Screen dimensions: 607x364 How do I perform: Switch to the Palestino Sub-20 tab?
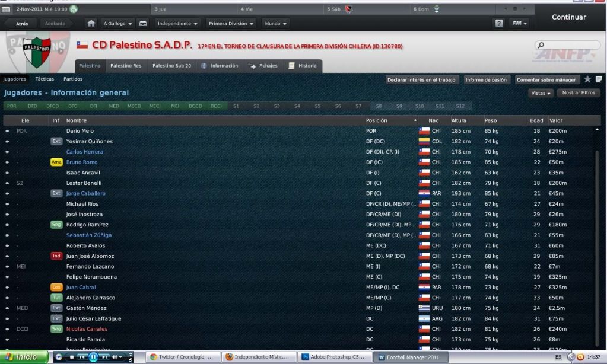(x=172, y=66)
